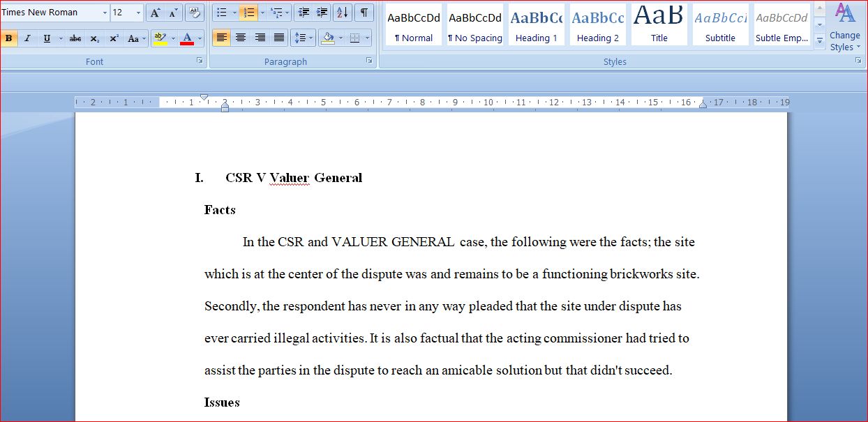Viewport: 868px width, 422px height.
Task: Click the Sort A-Z icon
Action: point(343,13)
